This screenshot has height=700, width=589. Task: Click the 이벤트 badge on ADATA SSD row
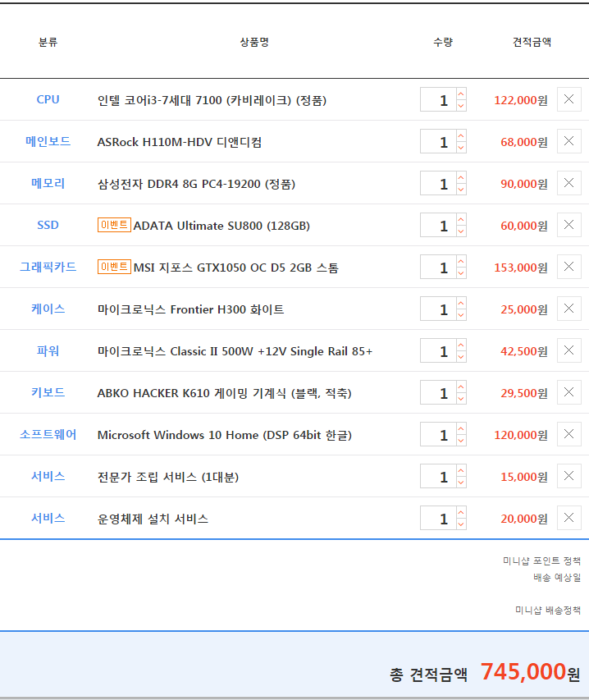pos(114,225)
